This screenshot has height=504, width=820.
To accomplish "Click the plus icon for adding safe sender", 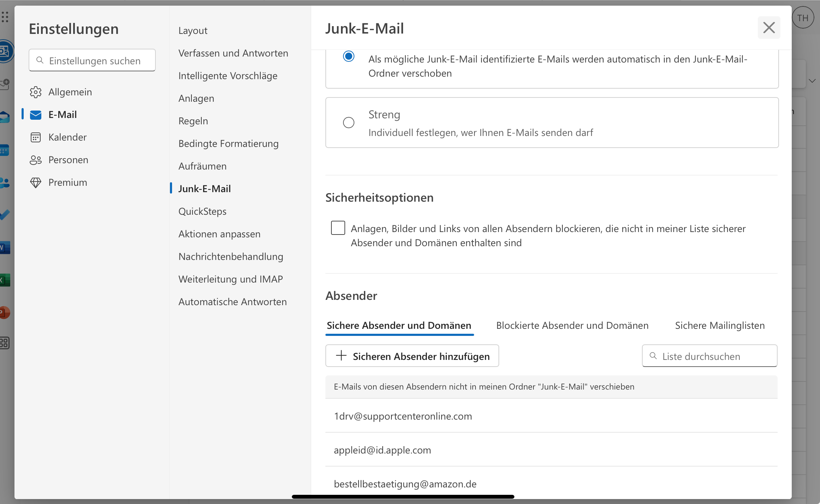I will pyautogui.click(x=341, y=355).
